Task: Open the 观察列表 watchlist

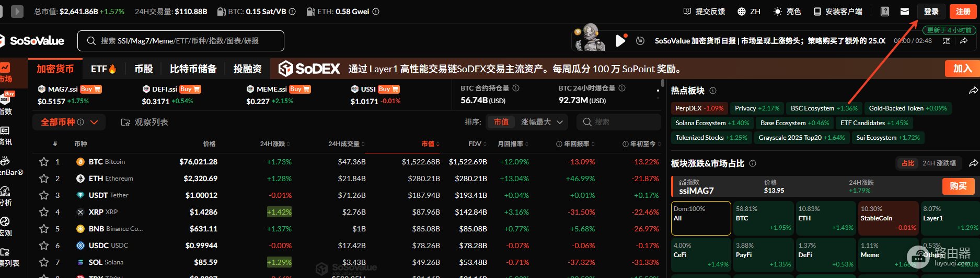Action: click(x=145, y=122)
